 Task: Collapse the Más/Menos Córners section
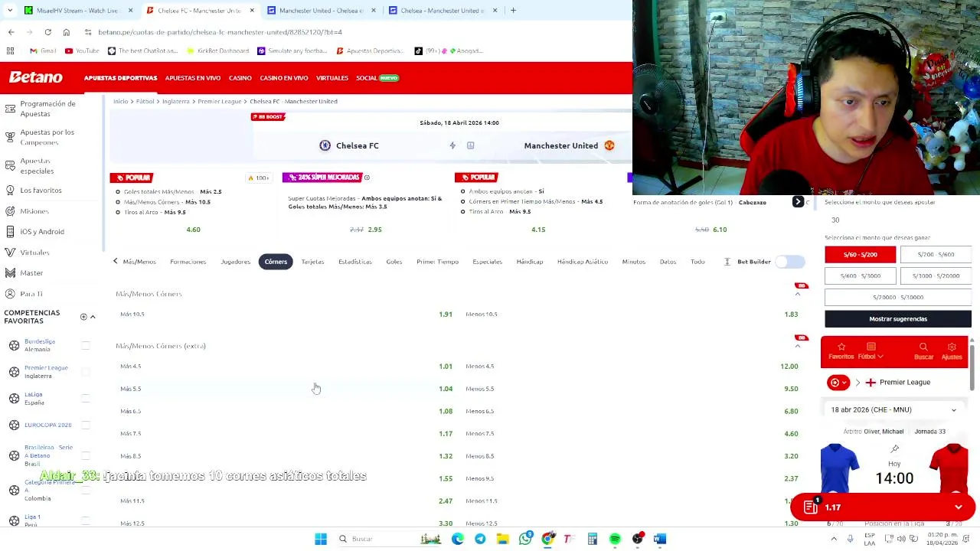(x=797, y=295)
